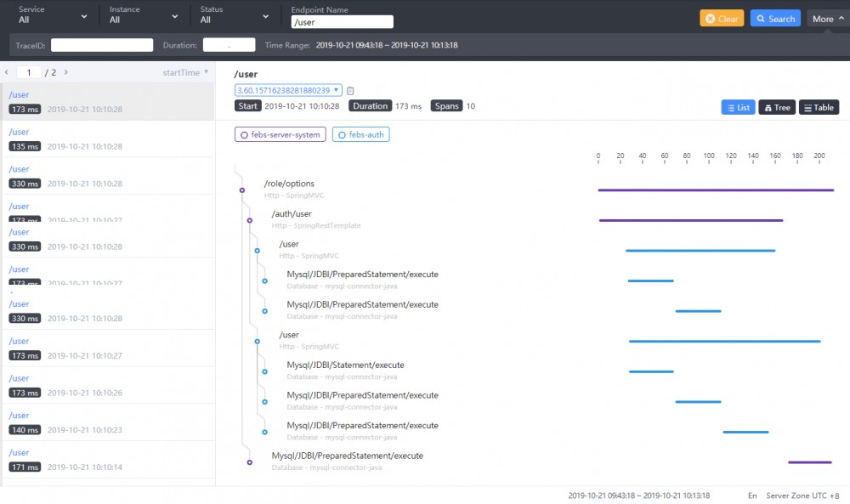This screenshot has height=504, width=850.
Task: Click the /role/options purple duration bar
Action: coord(715,190)
